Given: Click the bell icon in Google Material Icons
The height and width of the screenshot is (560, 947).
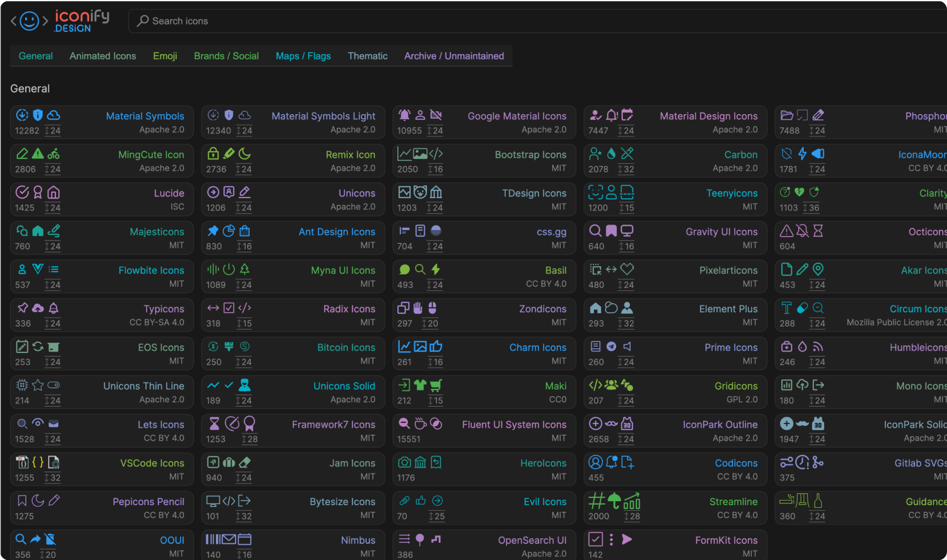Looking at the screenshot, I should pos(405,115).
